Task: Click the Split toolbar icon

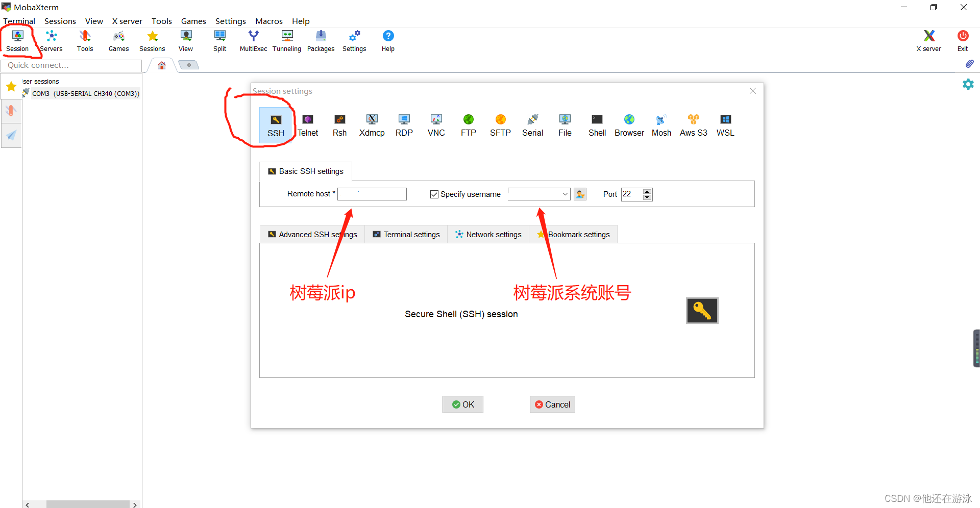Action: (x=220, y=41)
